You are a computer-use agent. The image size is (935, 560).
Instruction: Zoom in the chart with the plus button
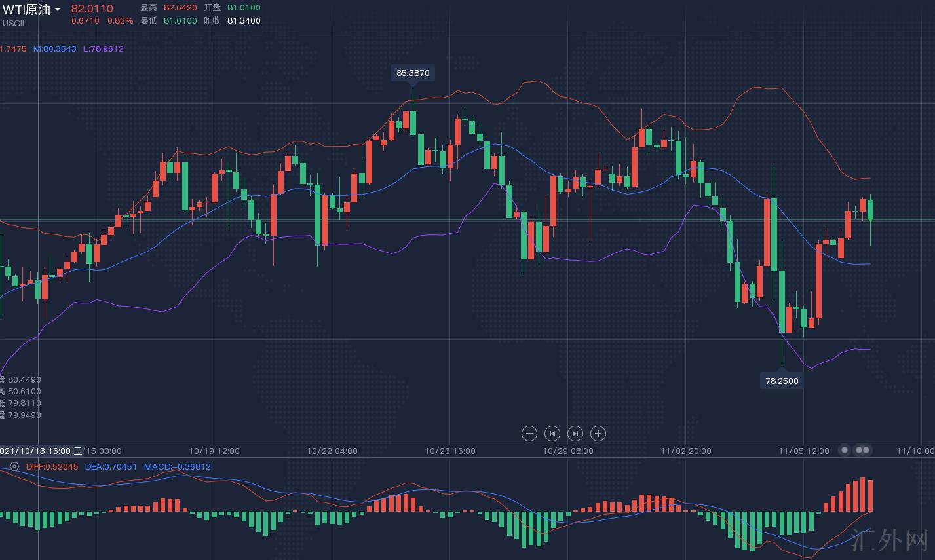pos(598,434)
